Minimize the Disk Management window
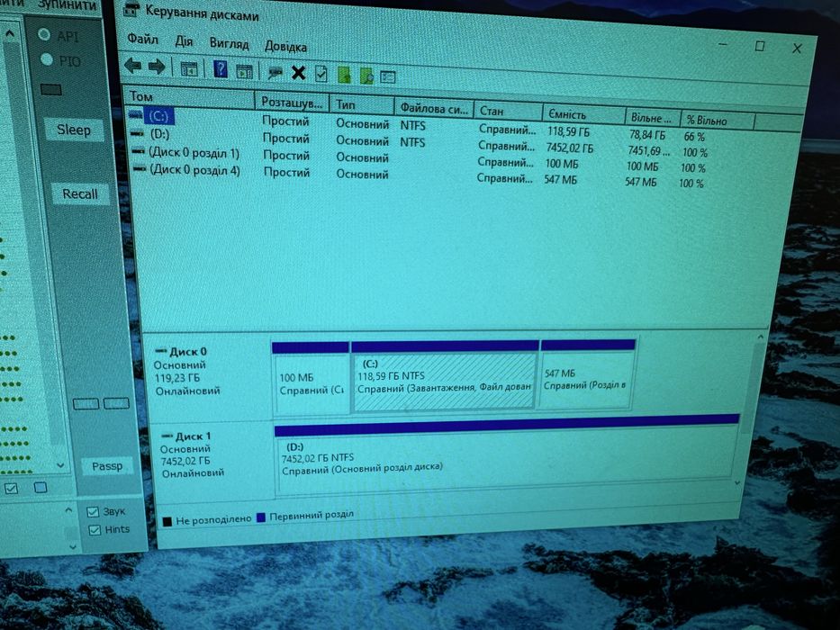 tap(723, 44)
